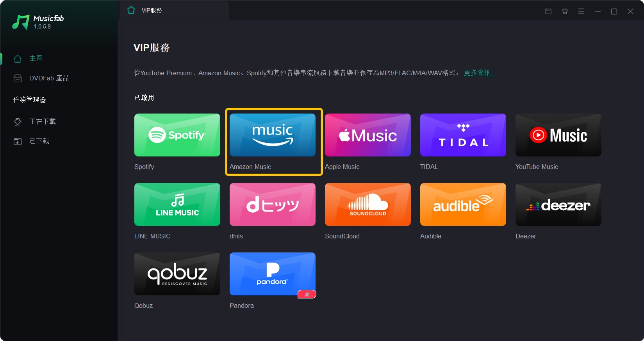Click the YouTube Music label text
The width and height of the screenshot is (644, 341).
[537, 167]
